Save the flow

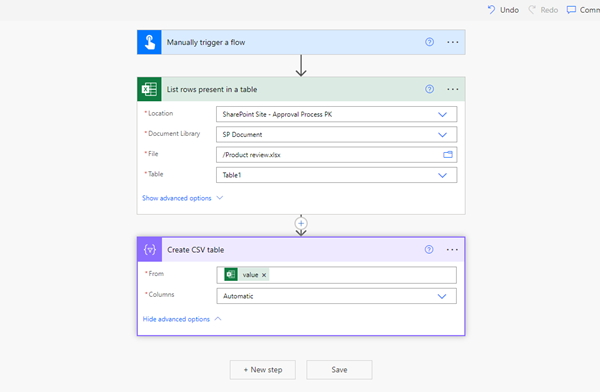click(339, 370)
